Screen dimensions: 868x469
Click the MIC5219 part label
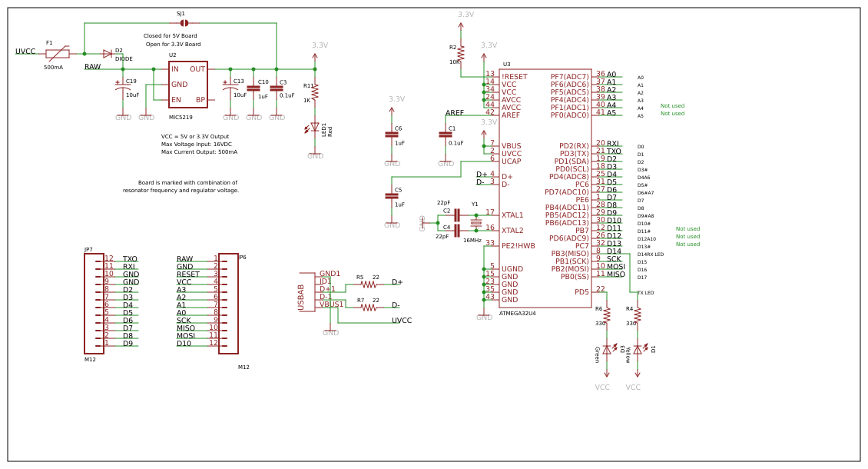point(181,118)
